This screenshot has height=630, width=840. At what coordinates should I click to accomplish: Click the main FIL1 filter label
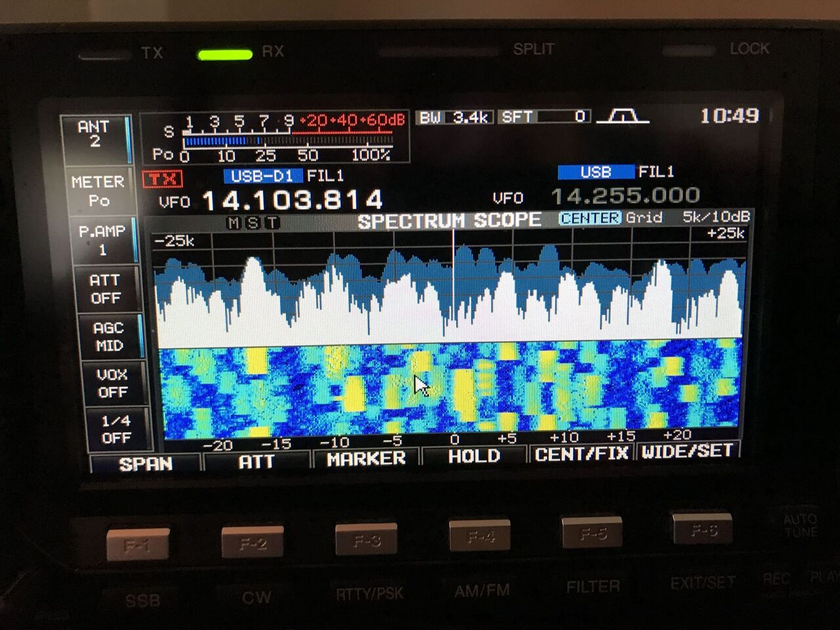[325, 175]
